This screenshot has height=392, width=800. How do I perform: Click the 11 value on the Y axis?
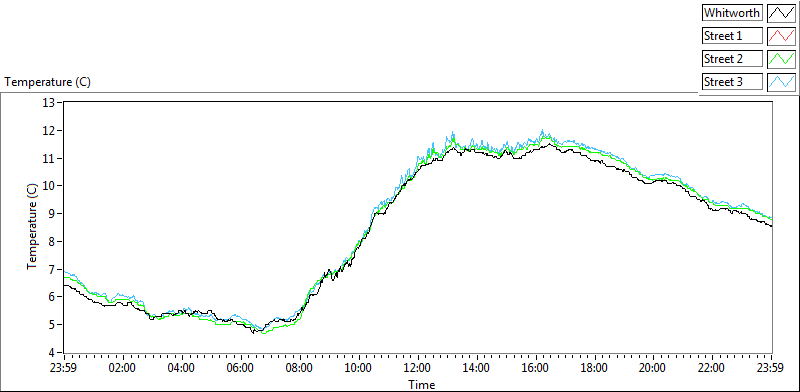pyautogui.click(x=49, y=158)
